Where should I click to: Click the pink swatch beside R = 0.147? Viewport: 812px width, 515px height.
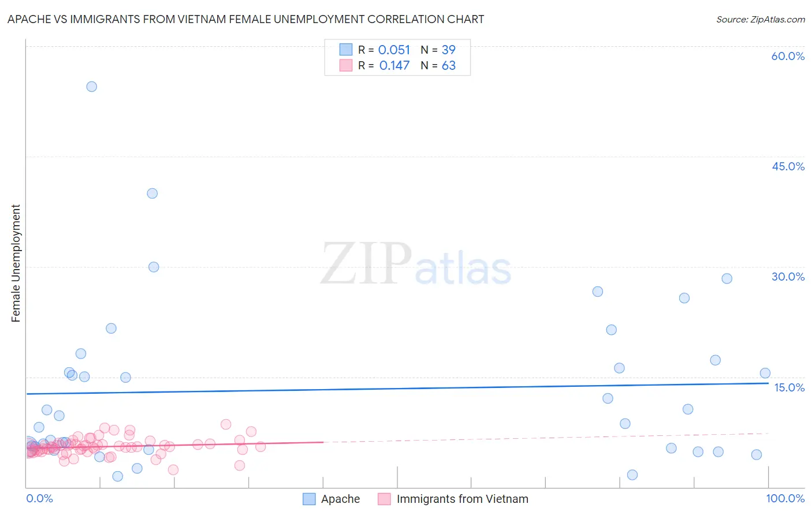(x=346, y=65)
